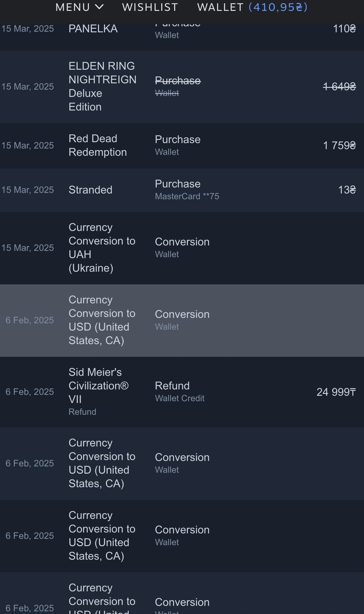Click the 24 999₸ refund amount
This screenshot has width=364, height=614.
click(336, 392)
